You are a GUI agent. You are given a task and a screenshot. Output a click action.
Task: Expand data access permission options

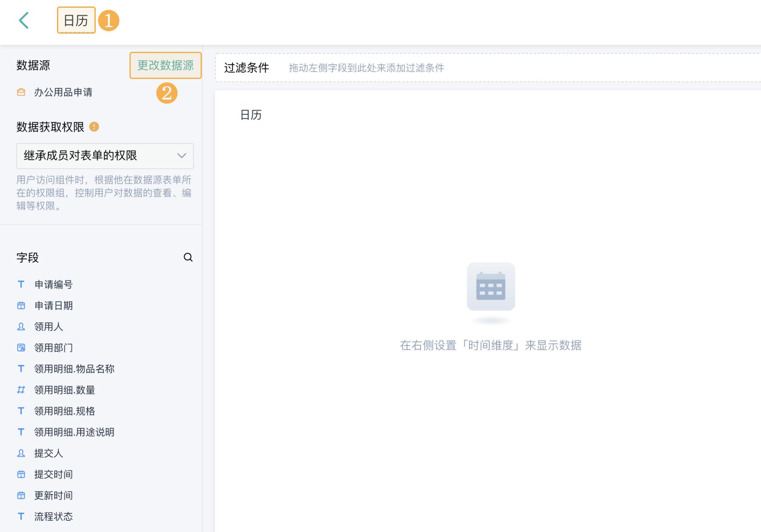pyautogui.click(x=105, y=156)
